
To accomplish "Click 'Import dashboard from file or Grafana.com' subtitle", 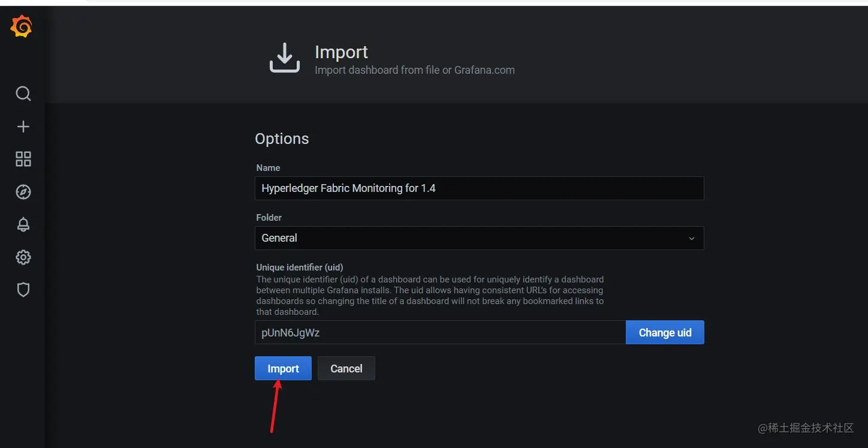I will pyautogui.click(x=415, y=70).
